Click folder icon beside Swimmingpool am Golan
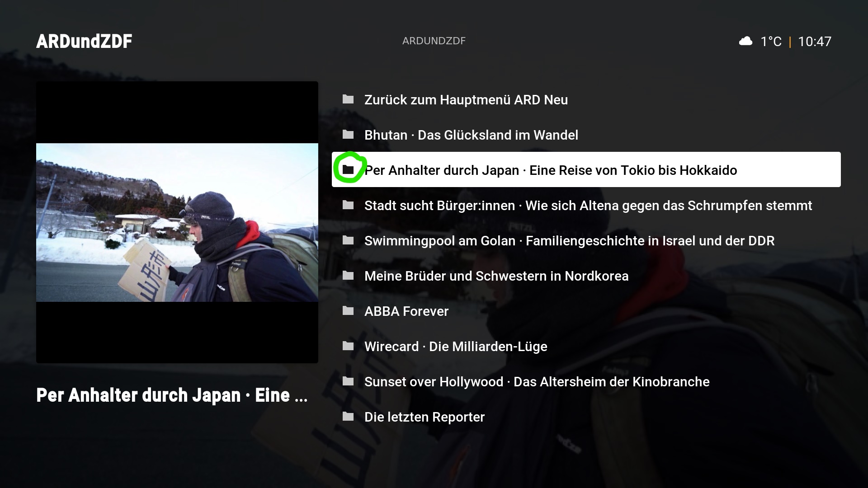Screen dimensions: 868x488 [x=348, y=240]
